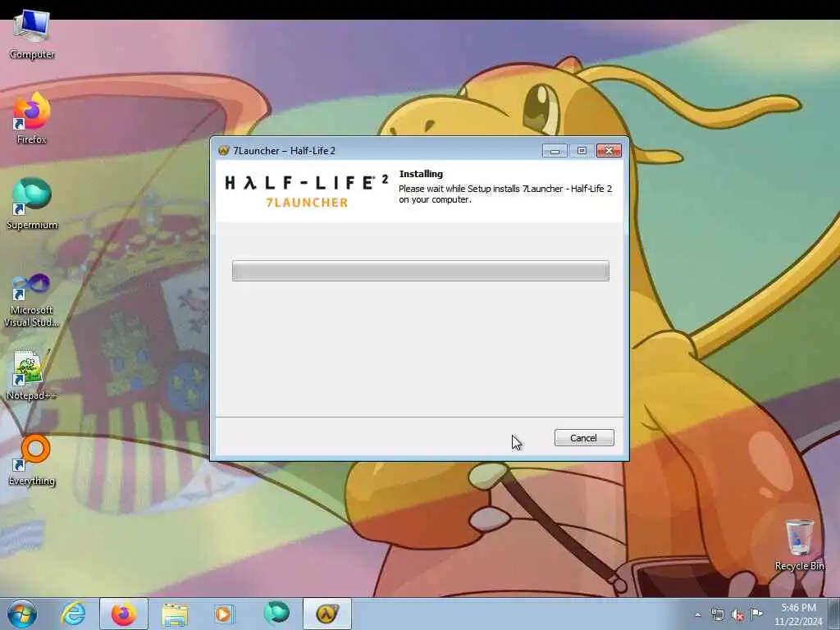Image resolution: width=840 pixels, height=630 pixels.
Task: Minimize the 7Launcher installer window
Action: pos(555,151)
